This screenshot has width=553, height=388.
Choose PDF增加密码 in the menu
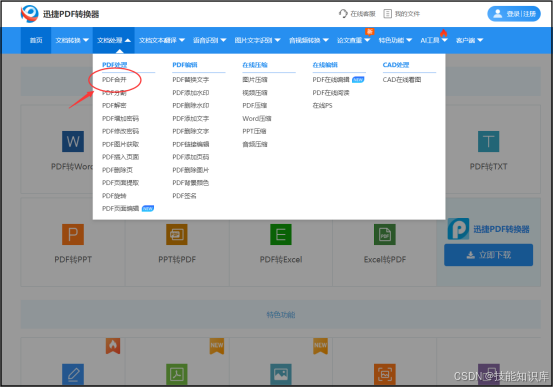pyautogui.click(x=121, y=119)
